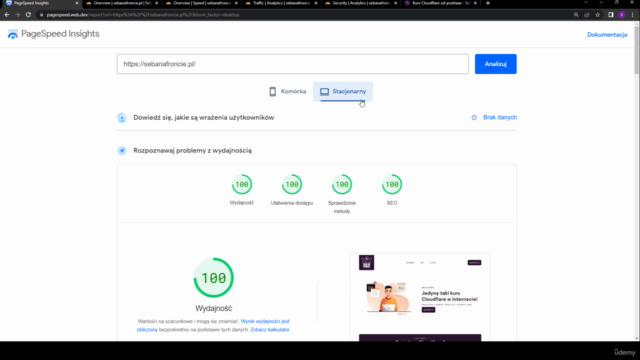This screenshot has height=360, width=640.
Task: Switch to Overview Speed tab
Action: click(201, 3)
